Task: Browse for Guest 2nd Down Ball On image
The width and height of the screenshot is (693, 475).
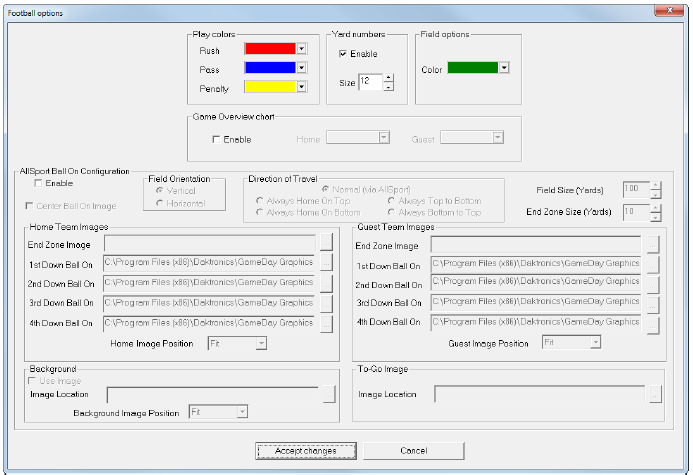Action: (653, 284)
